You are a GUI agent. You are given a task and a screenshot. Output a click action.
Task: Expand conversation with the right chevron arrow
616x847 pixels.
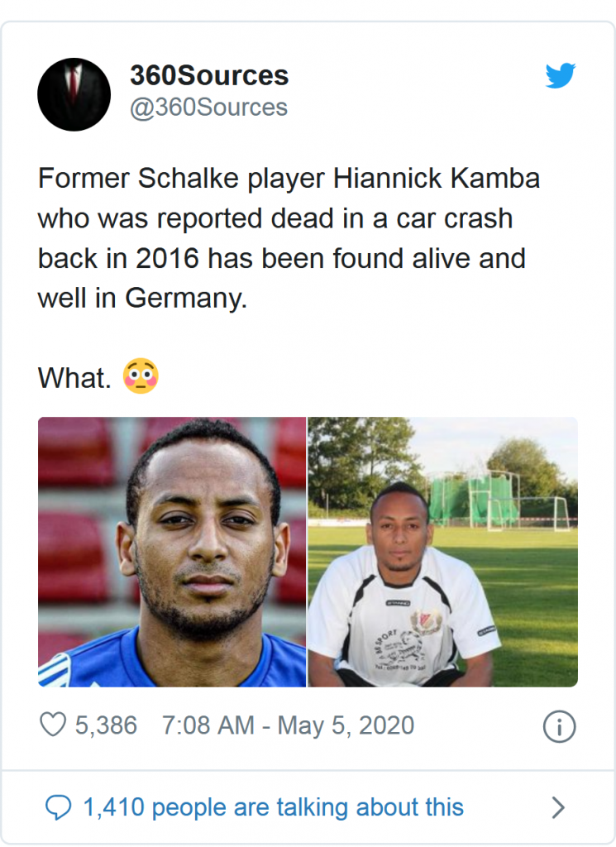tap(558, 807)
